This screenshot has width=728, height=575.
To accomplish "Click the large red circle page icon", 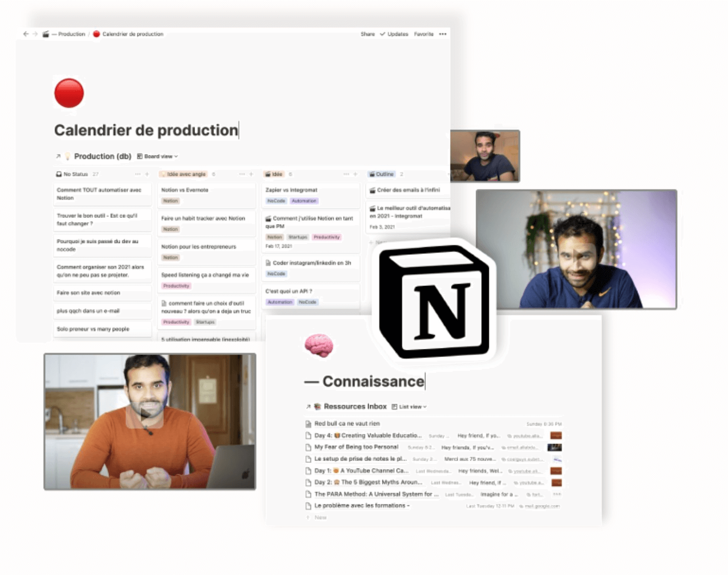I will [69, 93].
